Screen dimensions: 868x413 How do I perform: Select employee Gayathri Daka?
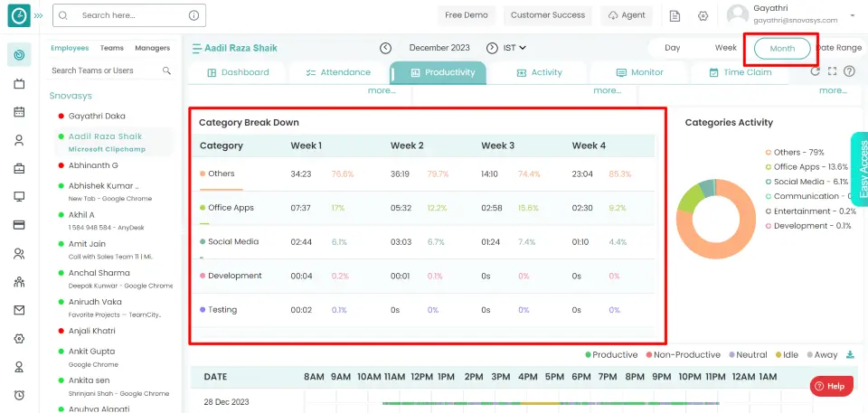pos(97,117)
